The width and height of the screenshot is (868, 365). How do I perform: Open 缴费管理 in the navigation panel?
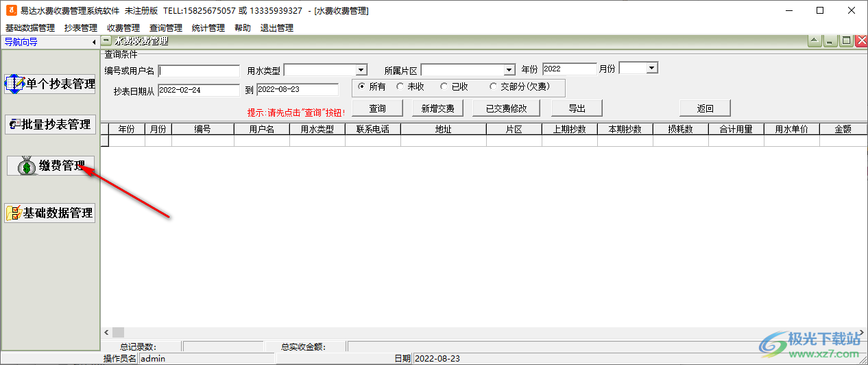(x=50, y=165)
